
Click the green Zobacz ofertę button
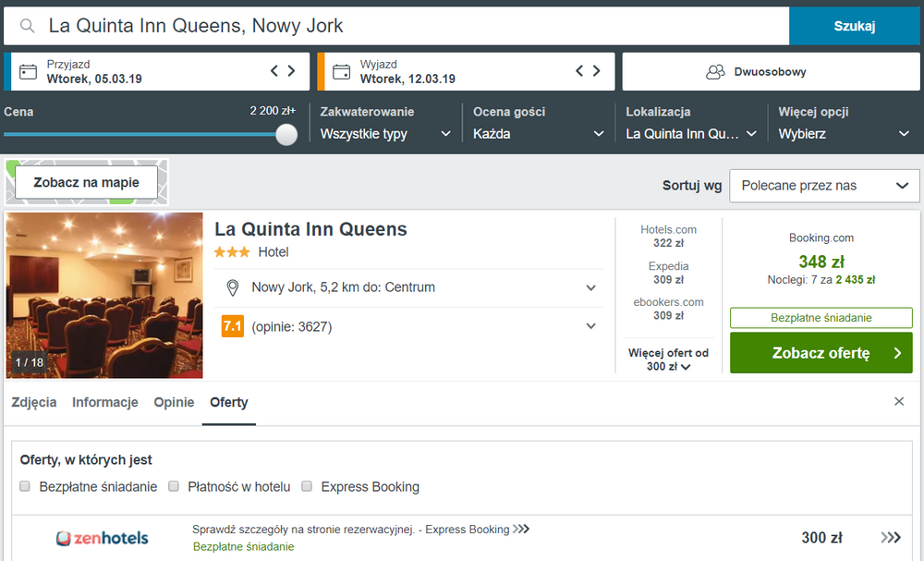pos(821,353)
